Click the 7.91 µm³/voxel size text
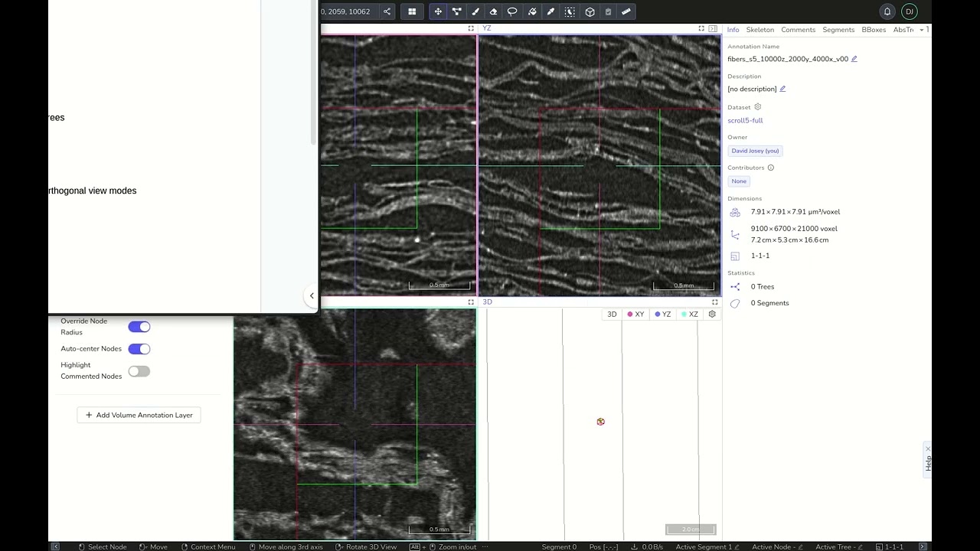Viewport: 980px width, 551px height. coord(795,212)
